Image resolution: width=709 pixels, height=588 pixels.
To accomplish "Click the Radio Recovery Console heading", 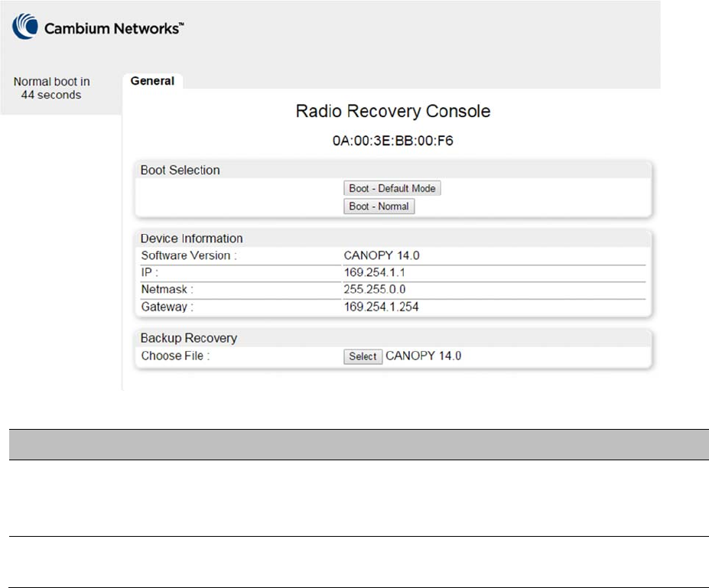I will (x=393, y=111).
